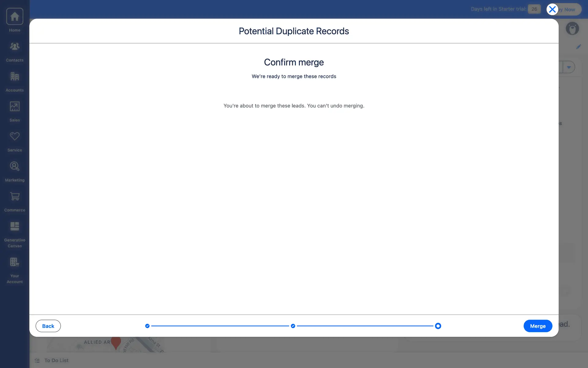
Task: Click the current final progress step
Action: (x=438, y=326)
